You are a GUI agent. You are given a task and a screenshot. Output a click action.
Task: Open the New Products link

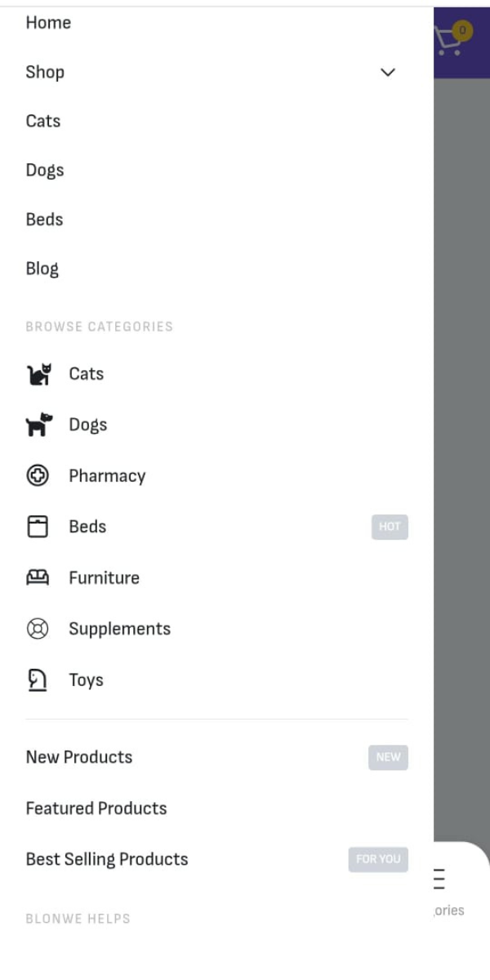[x=78, y=757]
